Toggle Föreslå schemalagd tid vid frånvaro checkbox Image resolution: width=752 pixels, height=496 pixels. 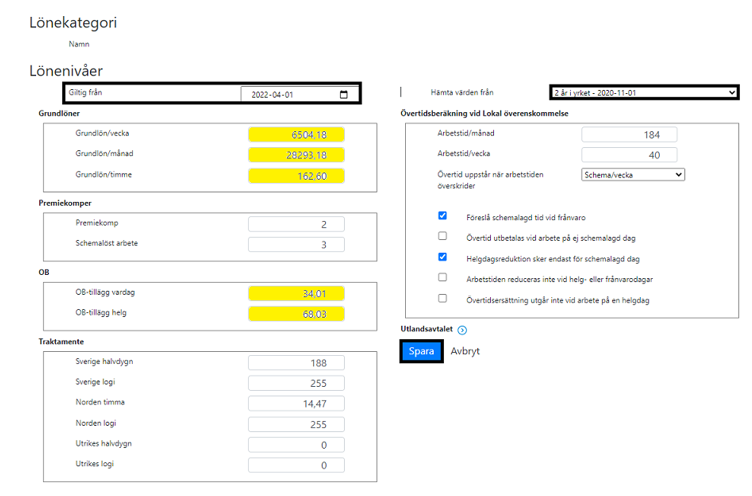point(443,216)
